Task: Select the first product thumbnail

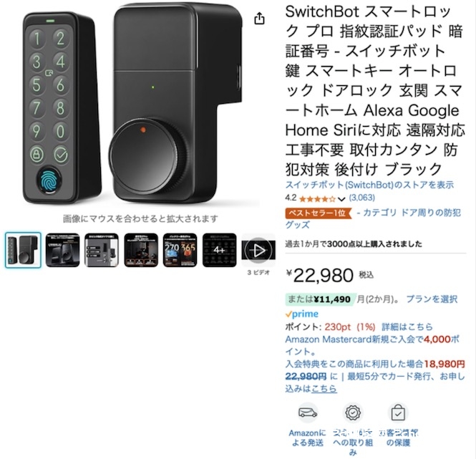Action: pos(23,251)
